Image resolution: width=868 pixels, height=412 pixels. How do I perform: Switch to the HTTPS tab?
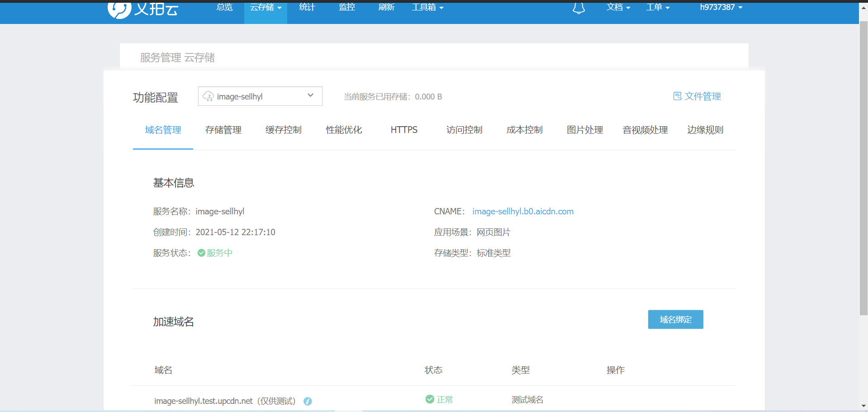tap(404, 130)
